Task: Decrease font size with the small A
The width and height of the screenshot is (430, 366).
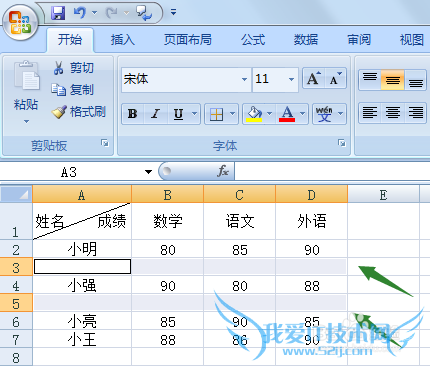Action: [335, 79]
